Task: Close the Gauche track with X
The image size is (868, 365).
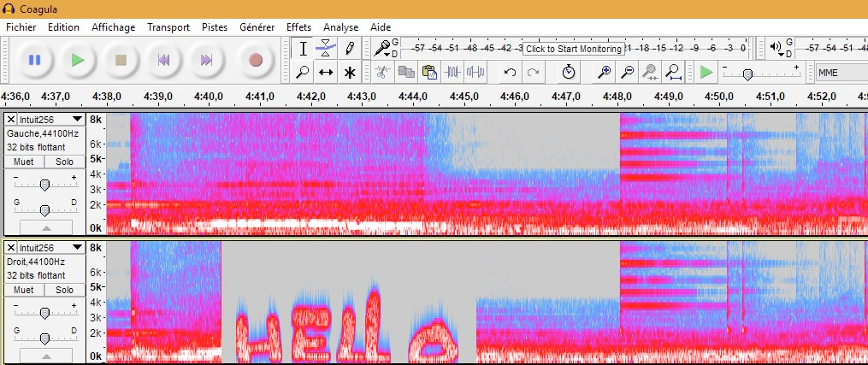Action: (10, 120)
